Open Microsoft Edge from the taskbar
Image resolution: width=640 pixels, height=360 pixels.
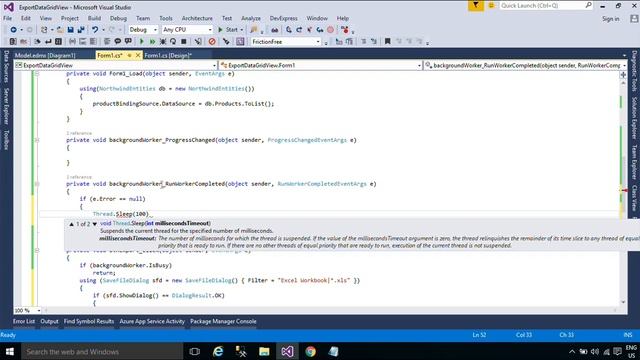click(x=218, y=351)
